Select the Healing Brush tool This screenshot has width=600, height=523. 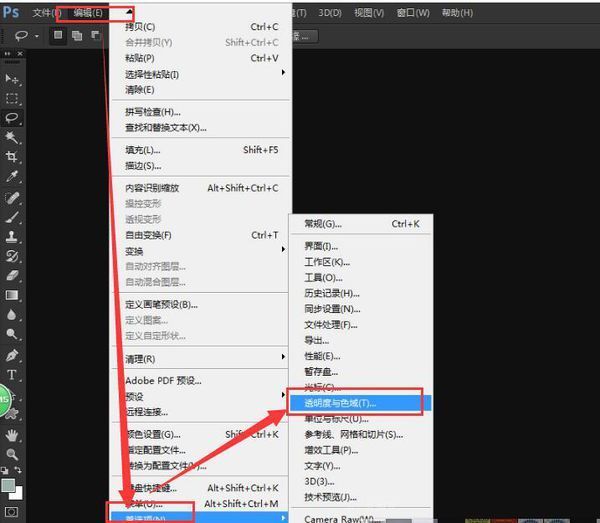click(12, 198)
